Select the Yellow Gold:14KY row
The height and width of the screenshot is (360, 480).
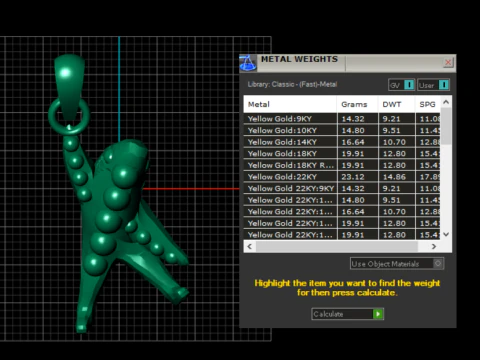(342, 142)
